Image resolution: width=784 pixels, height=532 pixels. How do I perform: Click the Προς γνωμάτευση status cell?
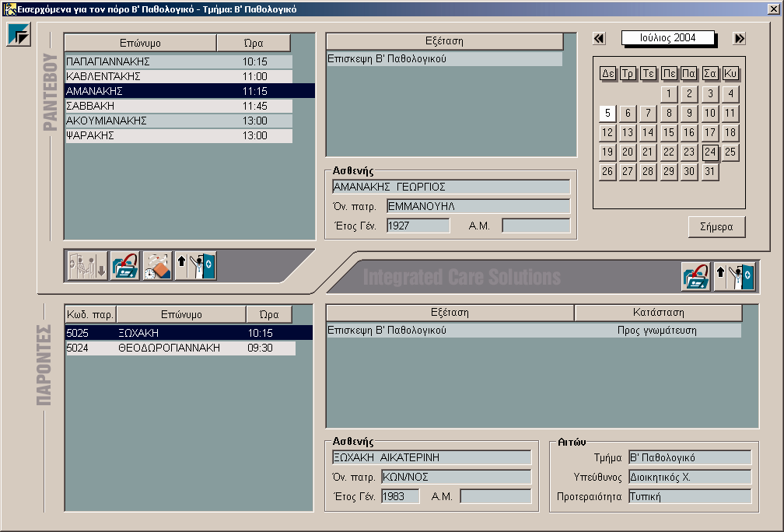pyautogui.click(x=657, y=330)
